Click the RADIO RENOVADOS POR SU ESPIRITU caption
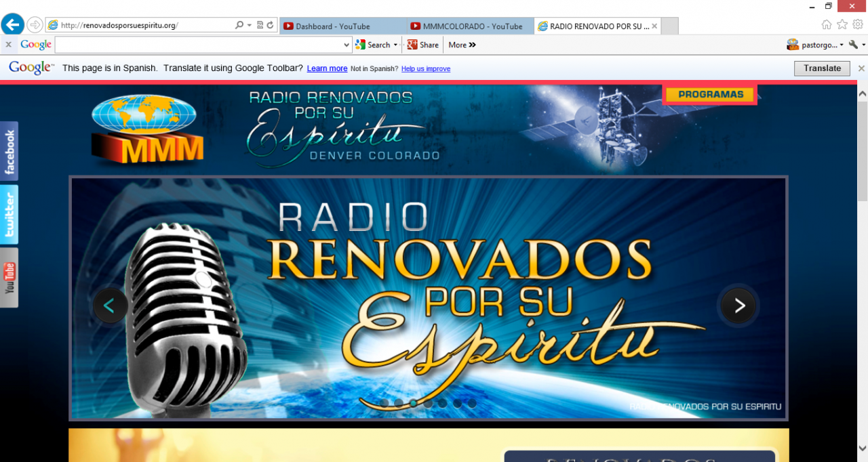This screenshot has width=868, height=462. click(705, 407)
